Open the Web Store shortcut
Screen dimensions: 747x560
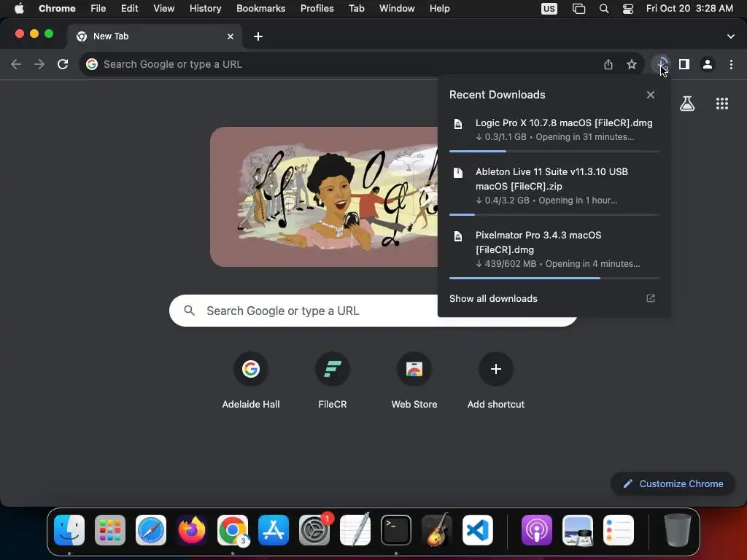click(414, 381)
